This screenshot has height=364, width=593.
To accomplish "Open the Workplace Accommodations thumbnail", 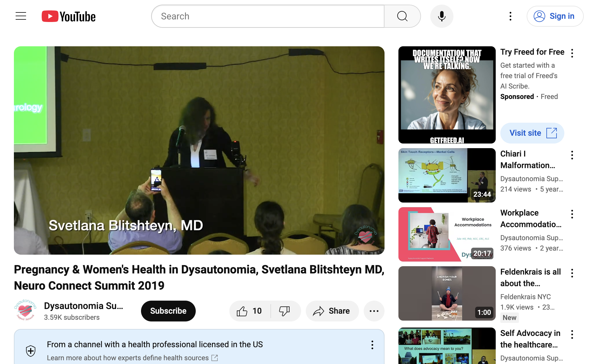I will pyautogui.click(x=447, y=234).
